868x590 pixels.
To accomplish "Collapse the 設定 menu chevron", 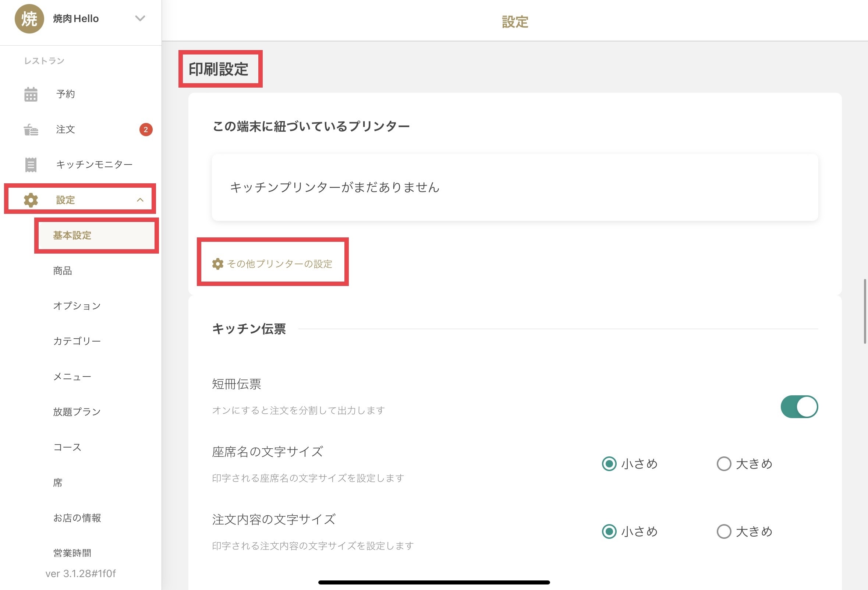I will [140, 200].
